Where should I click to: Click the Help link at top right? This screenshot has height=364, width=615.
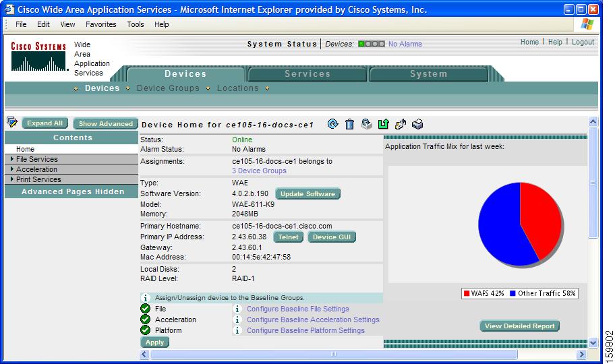555,42
